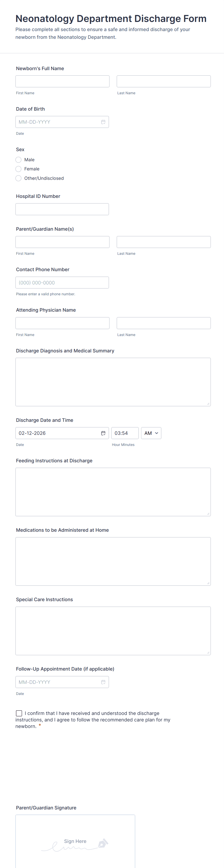Open Follow-Up Appointment calendar icon
The width and height of the screenshot is (224, 868).
click(103, 682)
